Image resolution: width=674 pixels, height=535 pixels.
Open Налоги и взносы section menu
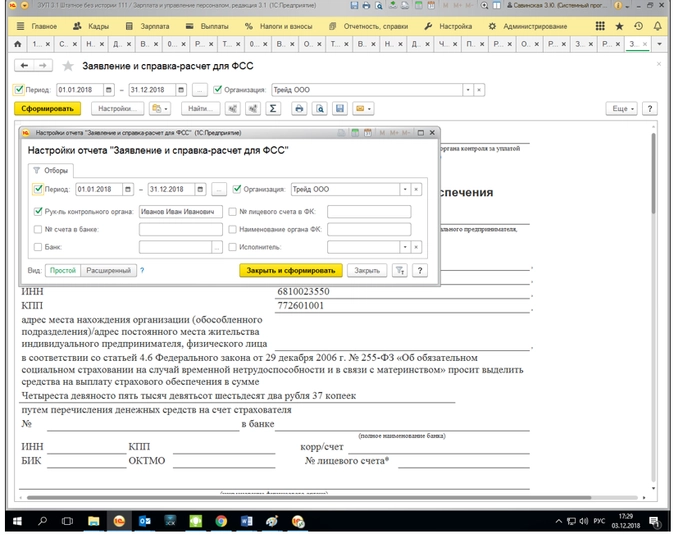(x=279, y=26)
